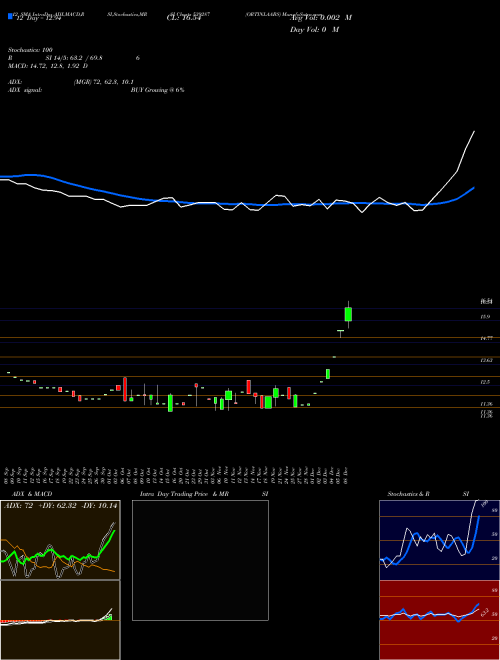Click the 'Day Vol: 0 M' readout
This screenshot has height=660, width=500.
314,29
